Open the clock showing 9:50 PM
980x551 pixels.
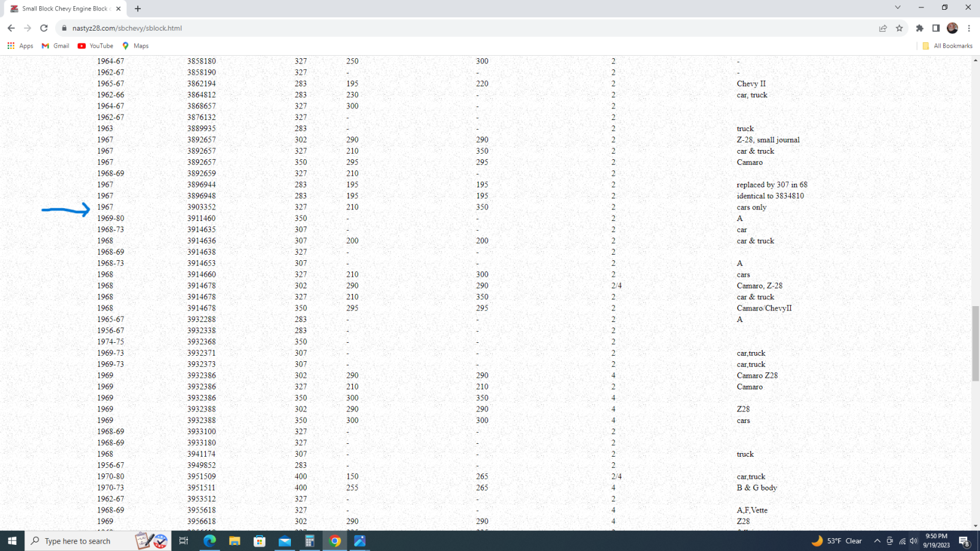pos(937,541)
